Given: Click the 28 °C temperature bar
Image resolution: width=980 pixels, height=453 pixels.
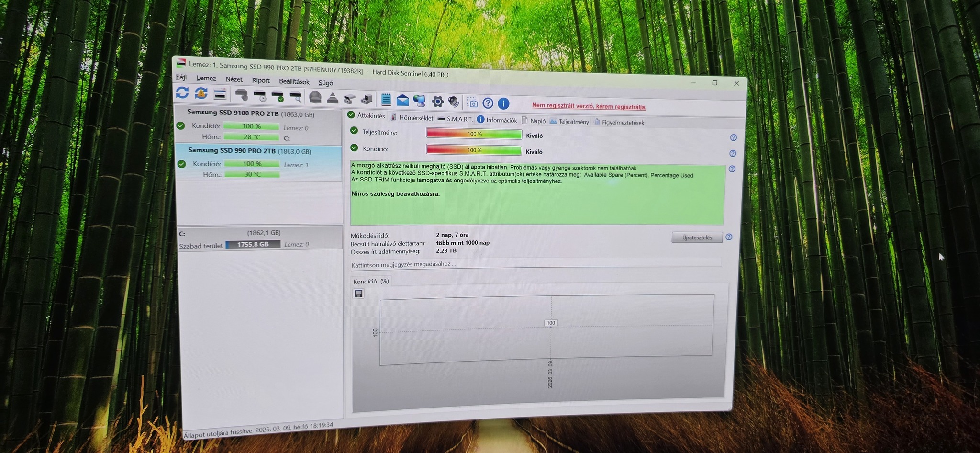Looking at the screenshot, I should pos(251,136).
